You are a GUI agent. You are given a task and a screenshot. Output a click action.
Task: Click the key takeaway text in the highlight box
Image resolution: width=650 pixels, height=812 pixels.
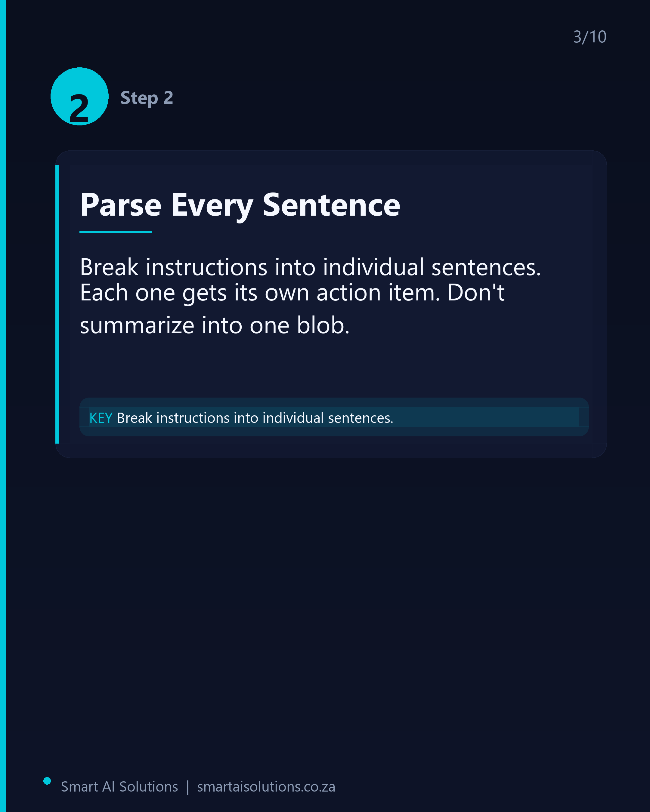click(255, 418)
